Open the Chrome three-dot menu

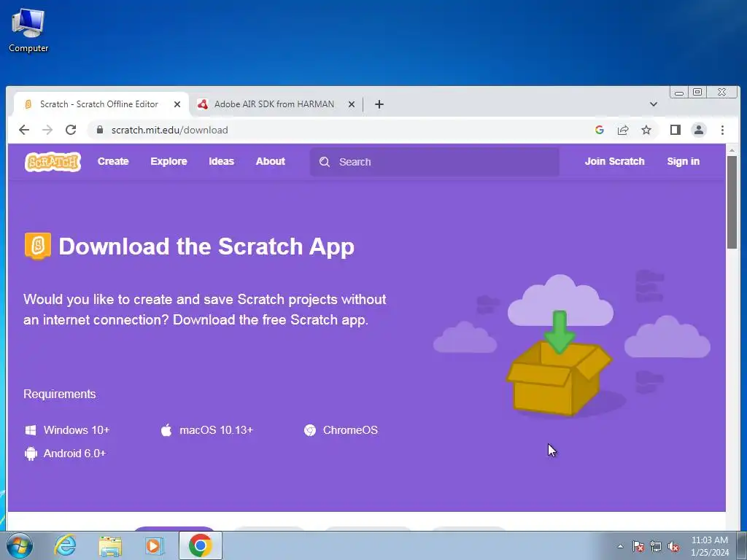(722, 130)
